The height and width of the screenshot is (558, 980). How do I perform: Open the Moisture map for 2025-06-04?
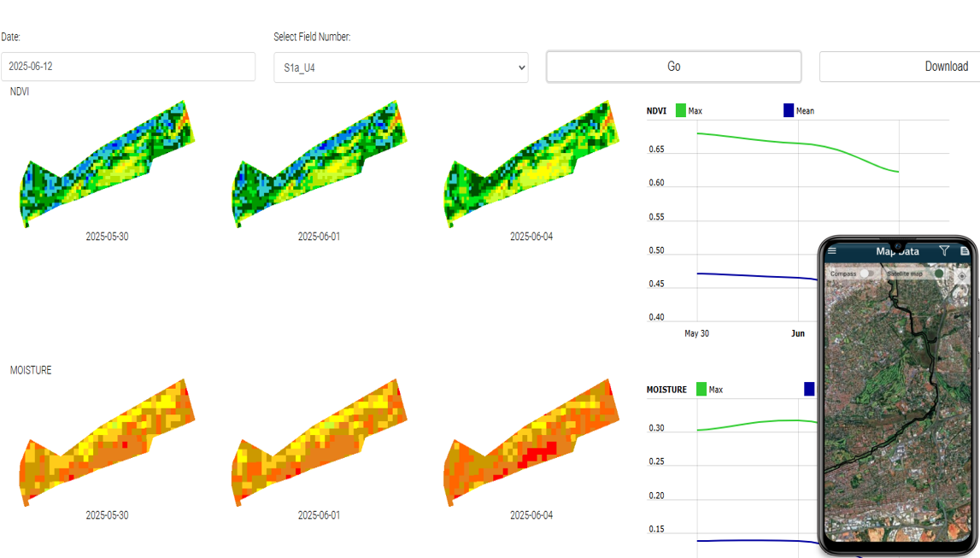[x=531, y=441]
